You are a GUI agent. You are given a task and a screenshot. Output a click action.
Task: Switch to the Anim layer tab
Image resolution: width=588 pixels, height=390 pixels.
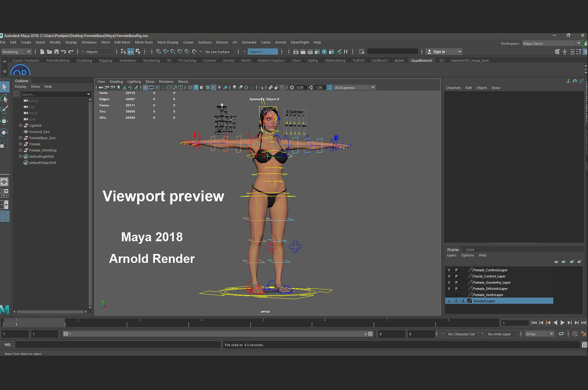[x=470, y=249]
